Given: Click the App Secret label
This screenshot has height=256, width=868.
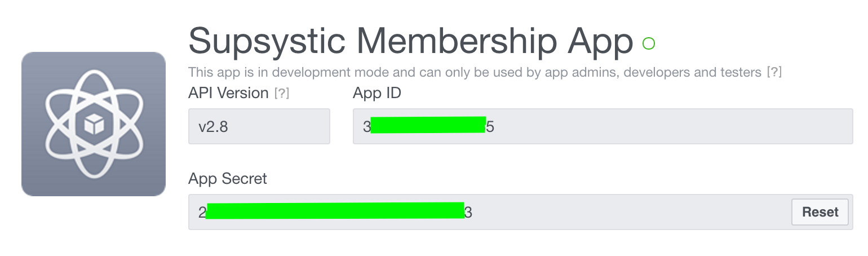Looking at the screenshot, I should click(228, 179).
